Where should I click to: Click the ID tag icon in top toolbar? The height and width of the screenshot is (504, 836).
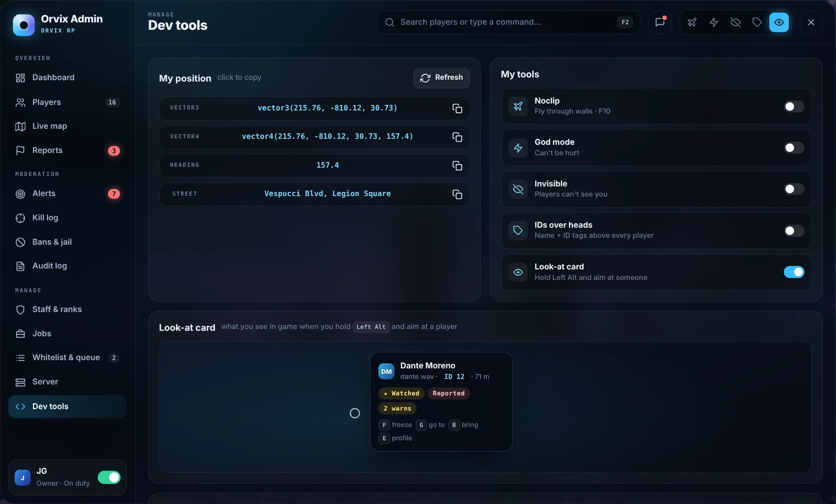757,22
